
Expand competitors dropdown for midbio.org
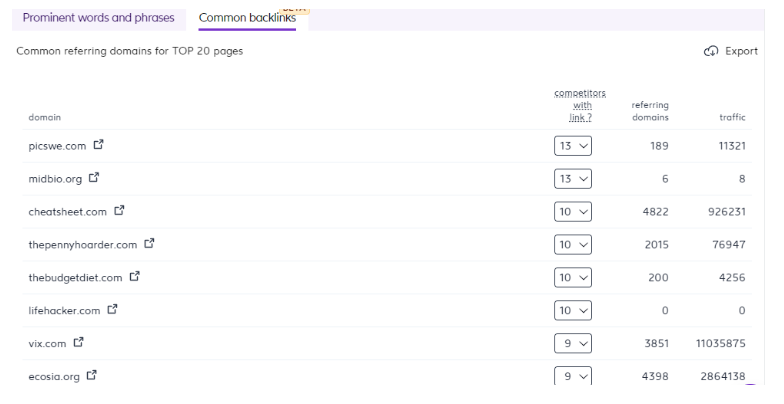click(572, 179)
